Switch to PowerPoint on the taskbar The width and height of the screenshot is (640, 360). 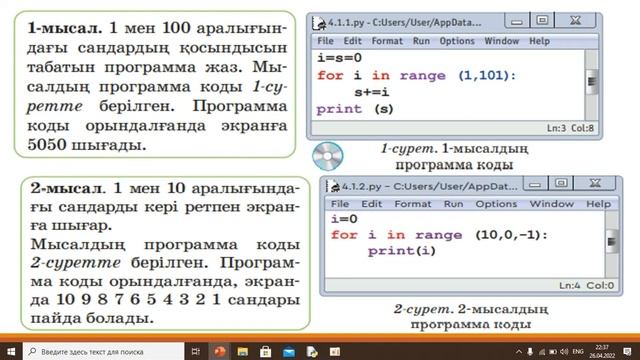(220, 351)
